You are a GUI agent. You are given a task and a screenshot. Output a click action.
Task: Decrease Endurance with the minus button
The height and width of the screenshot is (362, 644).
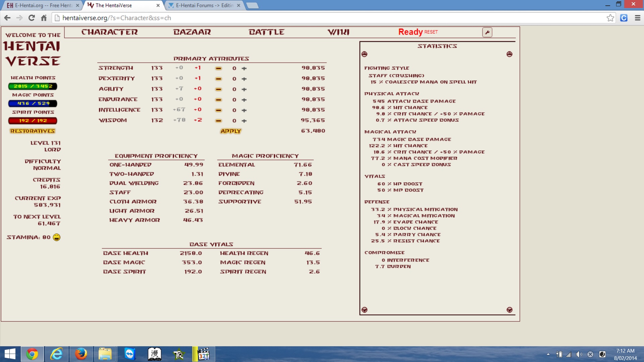[218, 100]
